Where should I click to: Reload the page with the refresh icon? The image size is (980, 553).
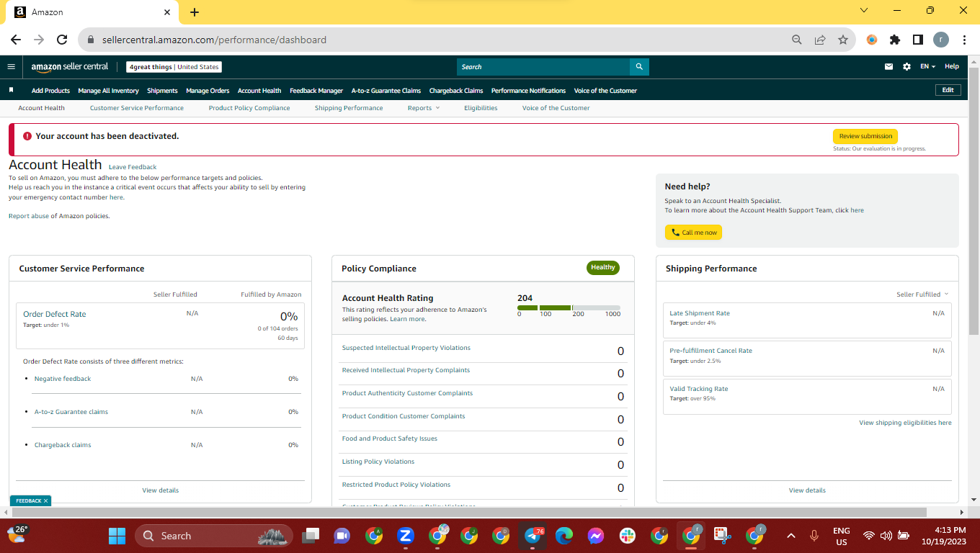pos(62,40)
